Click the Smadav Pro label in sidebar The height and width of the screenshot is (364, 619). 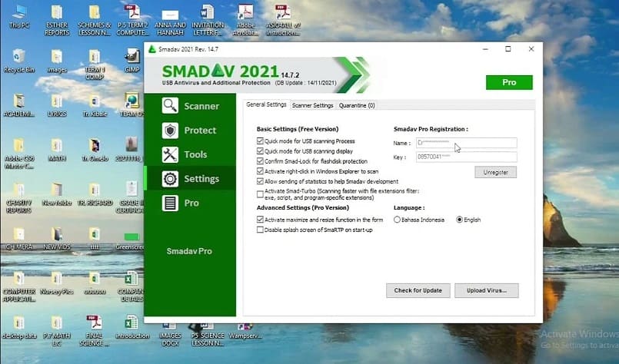tap(189, 251)
